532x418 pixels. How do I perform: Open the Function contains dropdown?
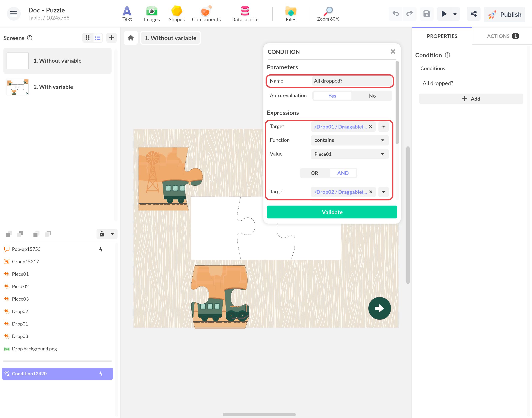pyautogui.click(x=349, y=140)
